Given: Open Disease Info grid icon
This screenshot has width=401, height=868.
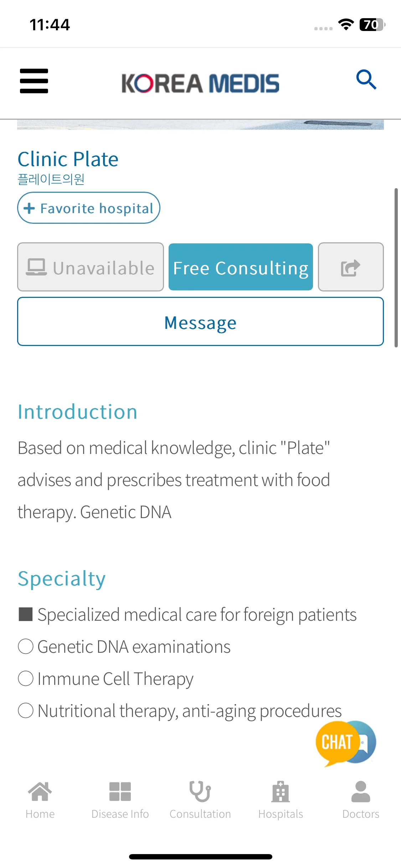Looking at the screenshot, I should point(120,792).
